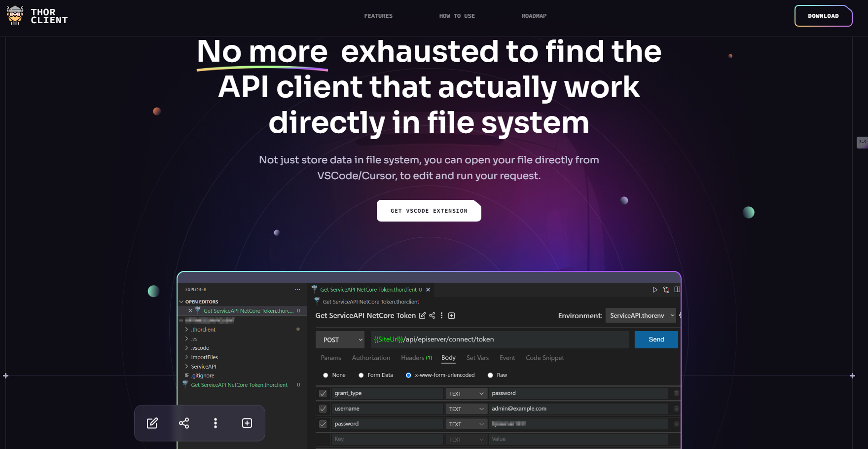868x449 pixels.
Task: Open the Environment ServiceAPI.thorenv dropdown
Action: (641, 316)
